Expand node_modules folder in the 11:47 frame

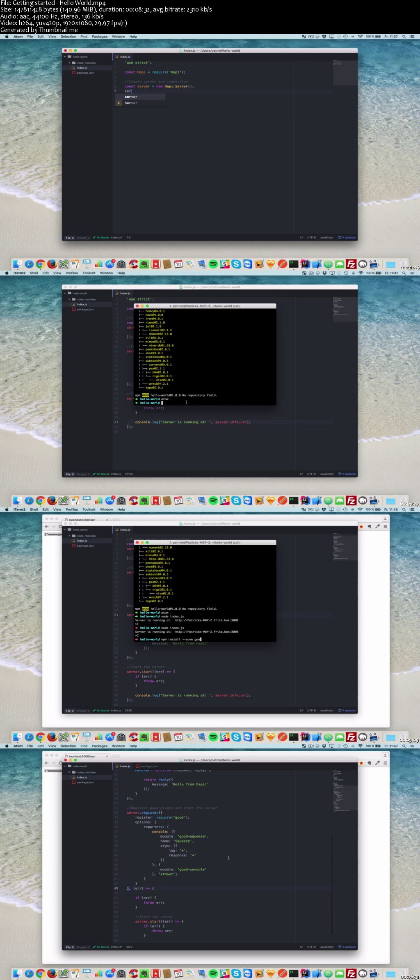point(69,772)
